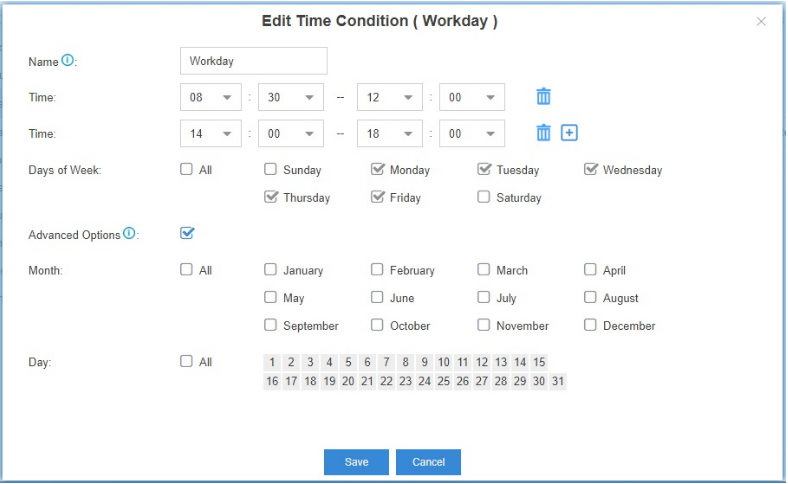Uncheck the Advanced Options checkbox
This screenshot has width=788, height=484.
[x=187, y=233]
